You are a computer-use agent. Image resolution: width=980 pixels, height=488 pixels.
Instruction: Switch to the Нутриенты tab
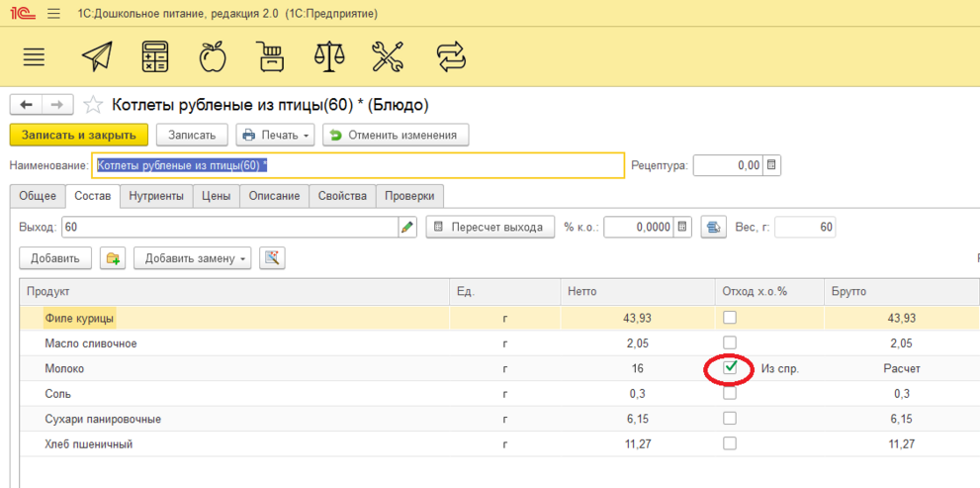point(156,196)
